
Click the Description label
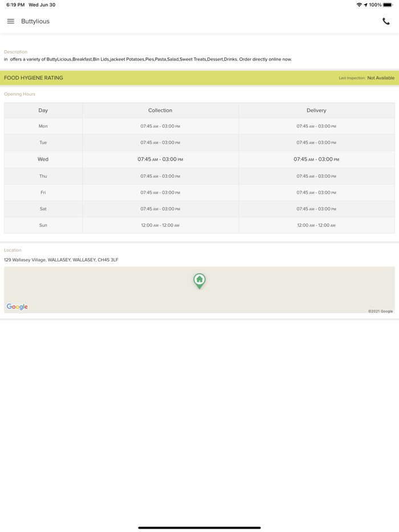click(x=15, y=52)
